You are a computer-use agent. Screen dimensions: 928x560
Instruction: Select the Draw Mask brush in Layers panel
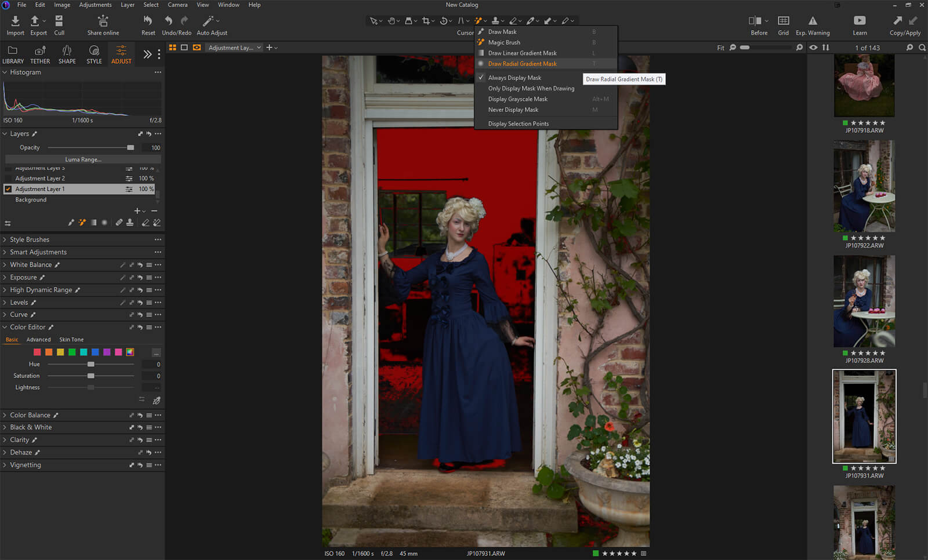click(71, 223)
